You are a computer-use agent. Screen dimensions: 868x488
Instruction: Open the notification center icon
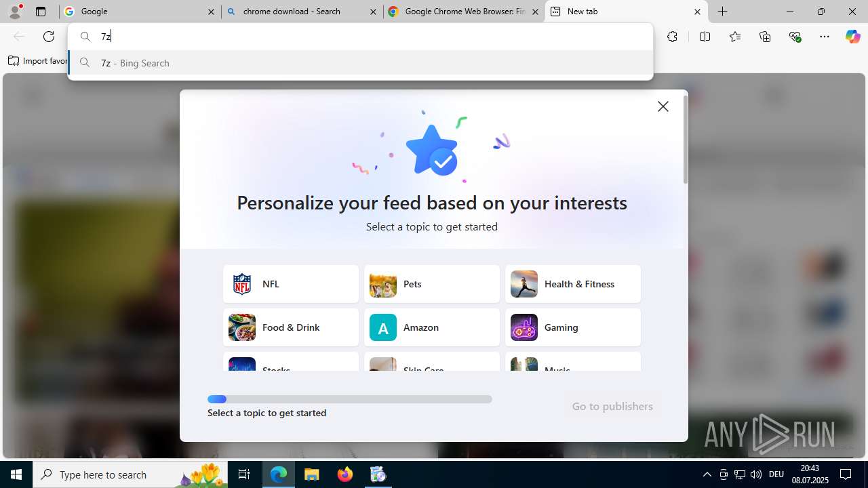pyautogui.click(x=846, y=474)
